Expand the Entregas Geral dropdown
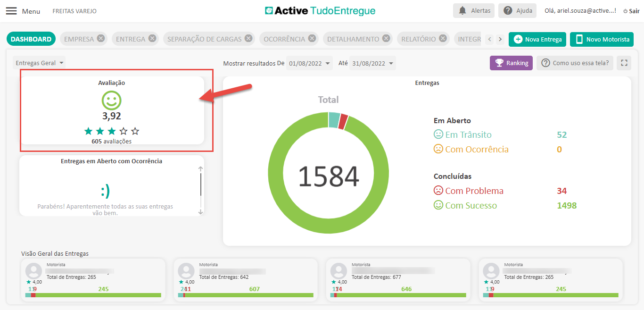This screenshot has width=644, height=310. [x=40, y=63]
